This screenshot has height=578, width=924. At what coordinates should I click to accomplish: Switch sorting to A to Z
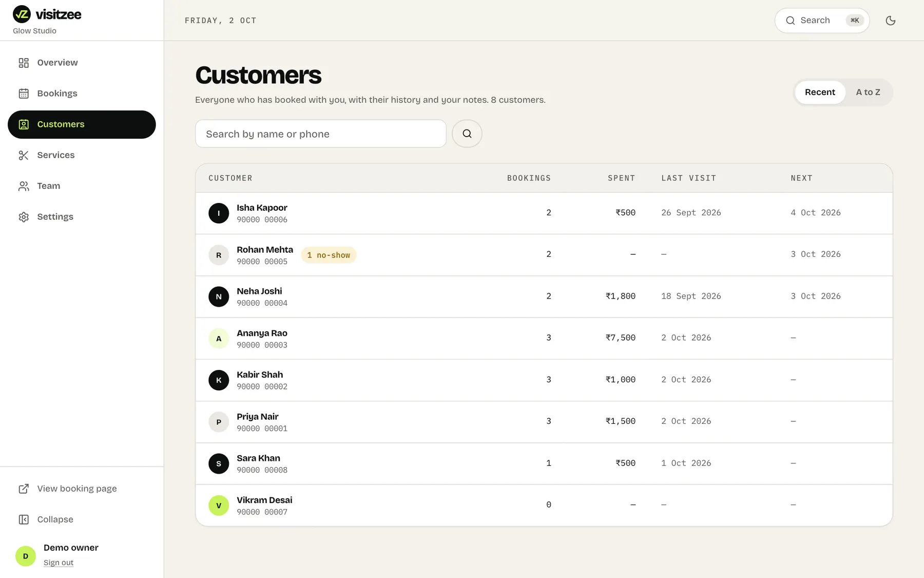pyautogui.click(x=868, y=92)
